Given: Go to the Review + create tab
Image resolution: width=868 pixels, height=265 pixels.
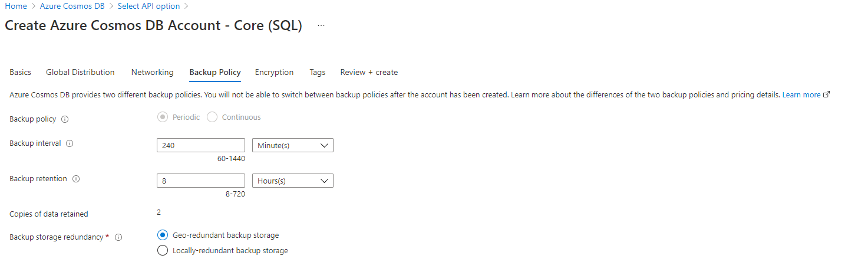Looking at the screenshot, I should pos(369,72).
